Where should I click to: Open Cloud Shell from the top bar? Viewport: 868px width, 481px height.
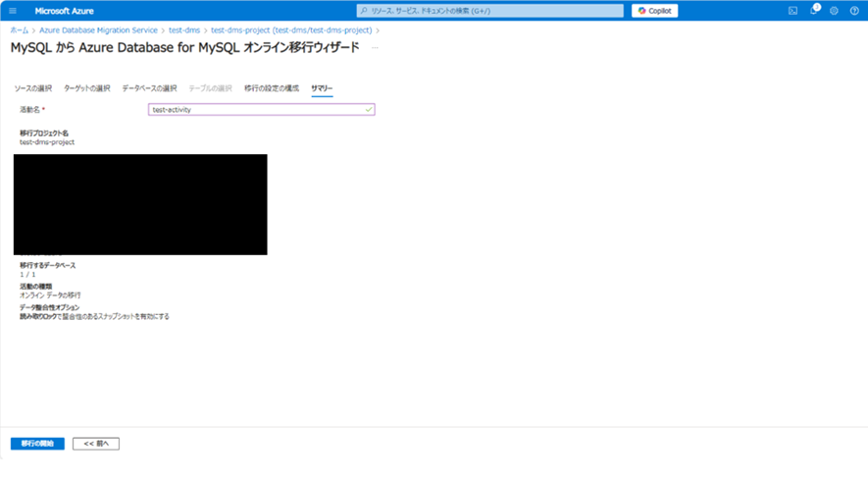pos(792,11)
